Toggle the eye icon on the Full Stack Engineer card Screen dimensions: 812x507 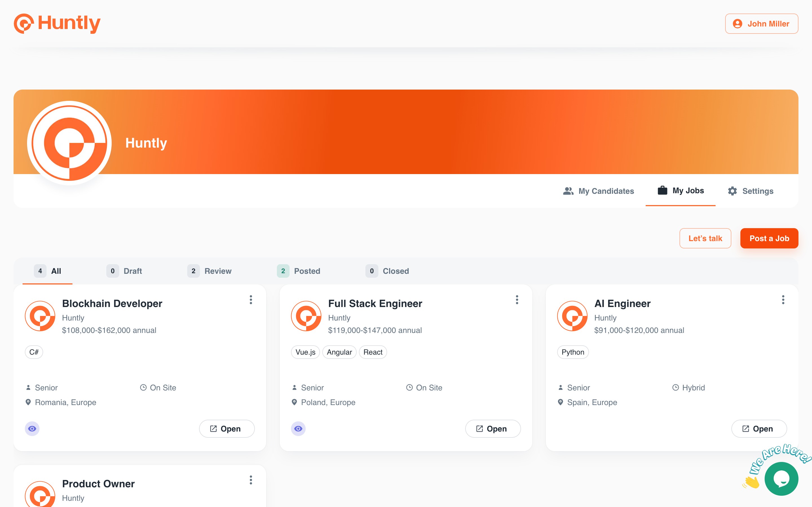(x=298, y=428)
